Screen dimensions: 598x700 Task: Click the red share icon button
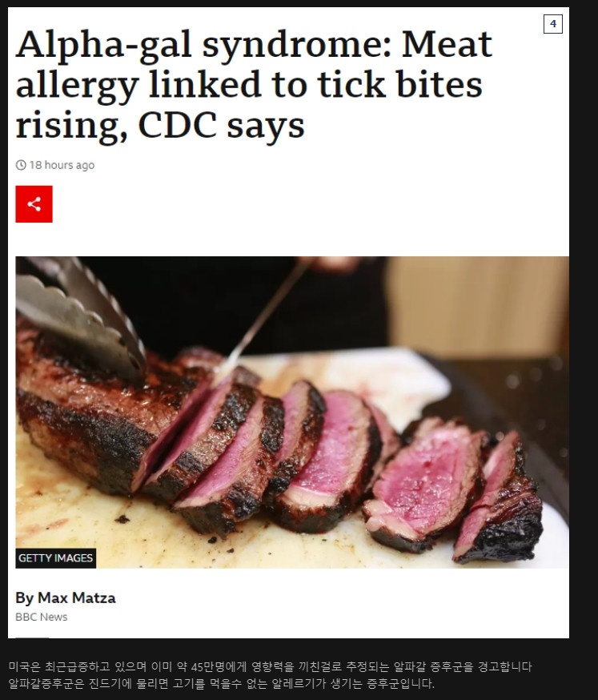[34, 204]
